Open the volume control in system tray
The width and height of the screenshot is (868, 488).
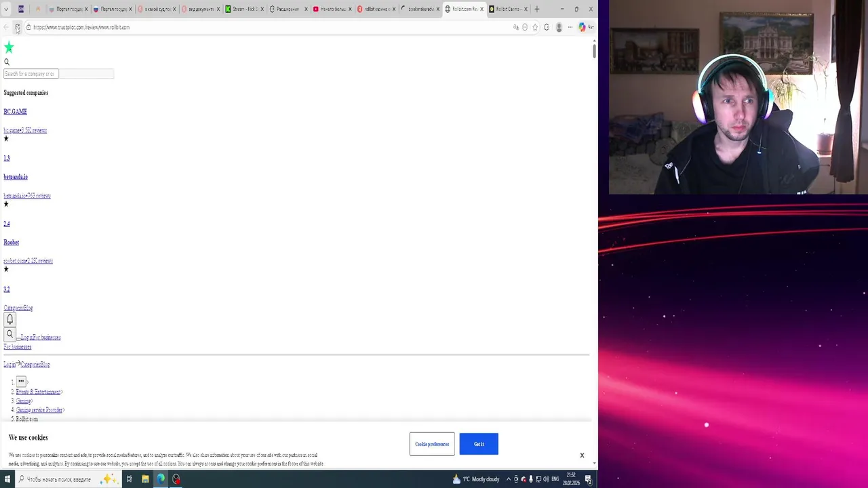546,479
